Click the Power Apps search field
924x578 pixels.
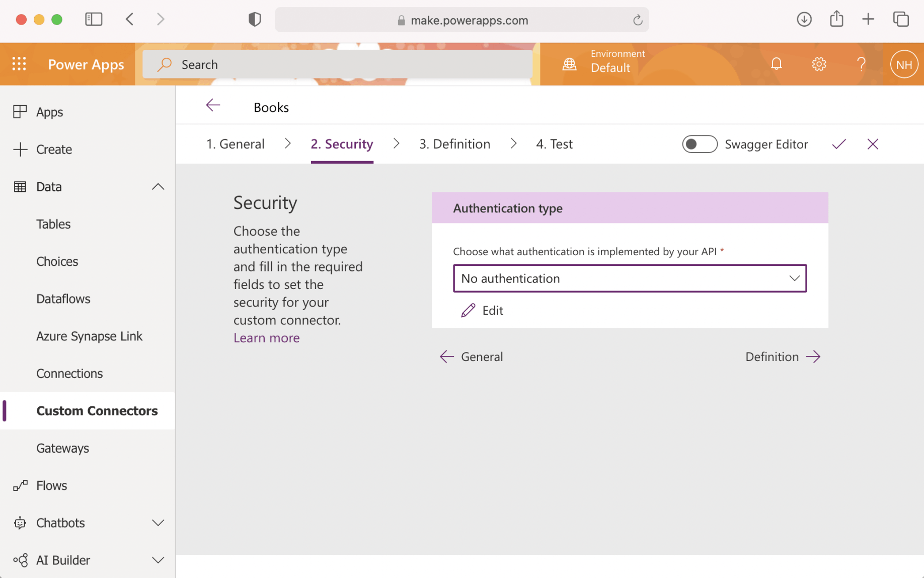tap(337, 64)
